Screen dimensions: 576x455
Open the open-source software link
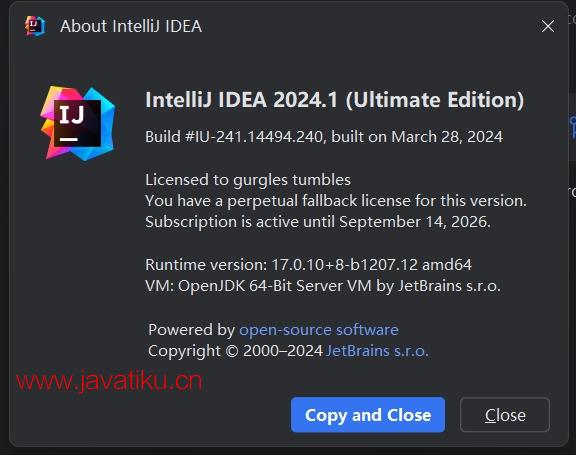coord(319,330)
